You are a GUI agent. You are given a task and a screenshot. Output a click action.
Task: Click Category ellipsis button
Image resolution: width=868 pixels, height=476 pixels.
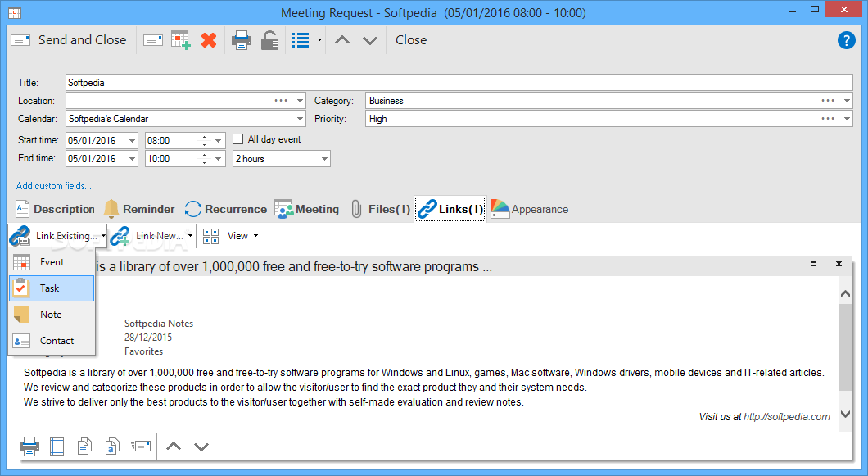pos(828,101)
